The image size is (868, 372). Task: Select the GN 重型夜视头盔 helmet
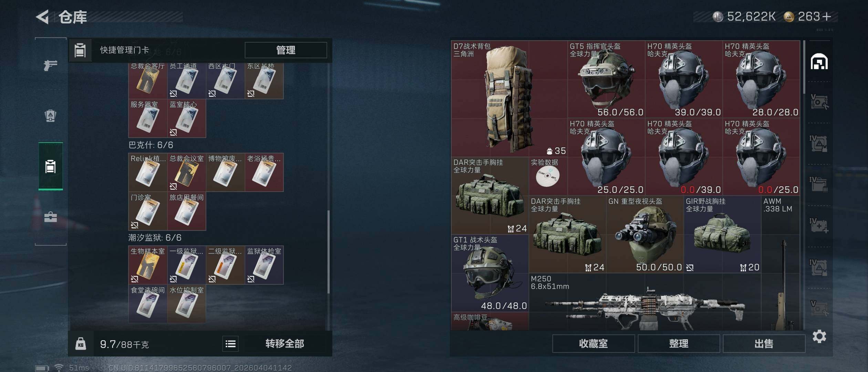pos(645,234)
